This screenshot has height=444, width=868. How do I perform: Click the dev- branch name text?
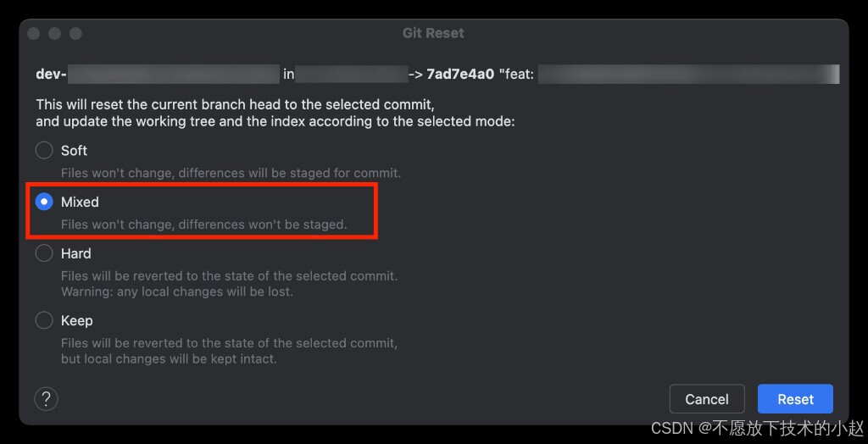[x=52, y=75]
